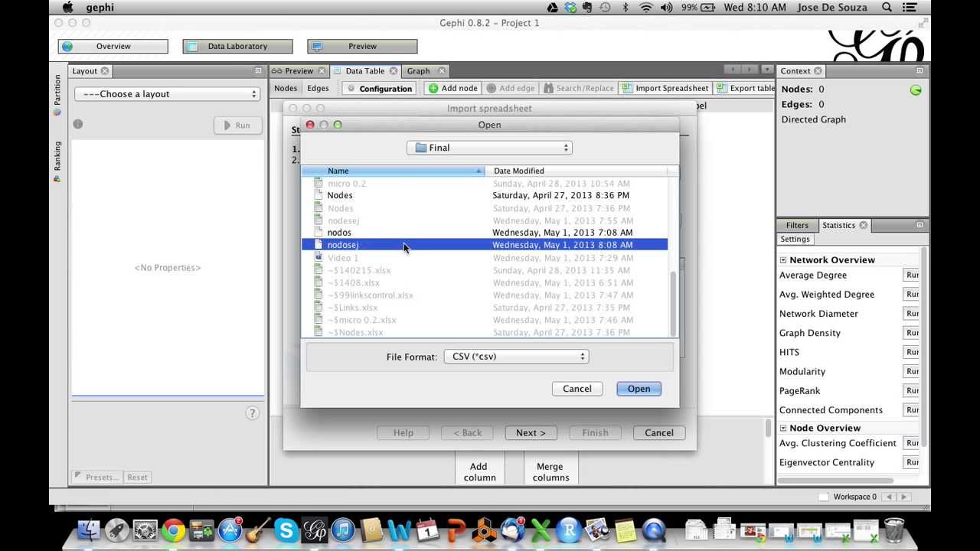980x551 pixels.
Task: Open Trash in the Dock
Action: coord(893,530)
